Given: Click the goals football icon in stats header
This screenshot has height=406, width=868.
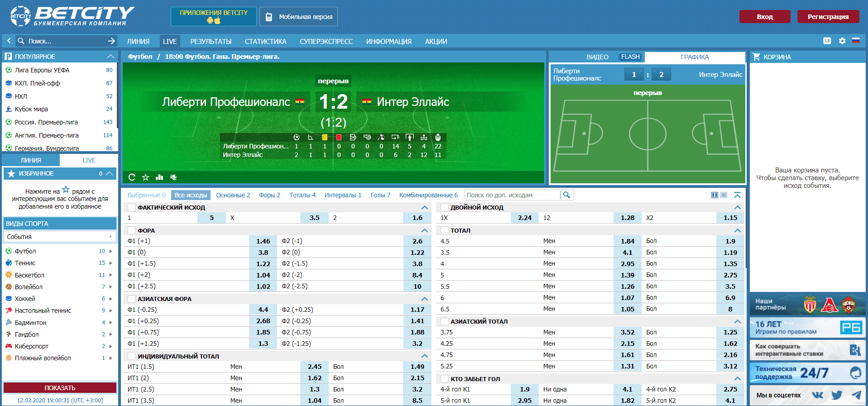Looking at the screenshot, I should [x=297, y=137].
